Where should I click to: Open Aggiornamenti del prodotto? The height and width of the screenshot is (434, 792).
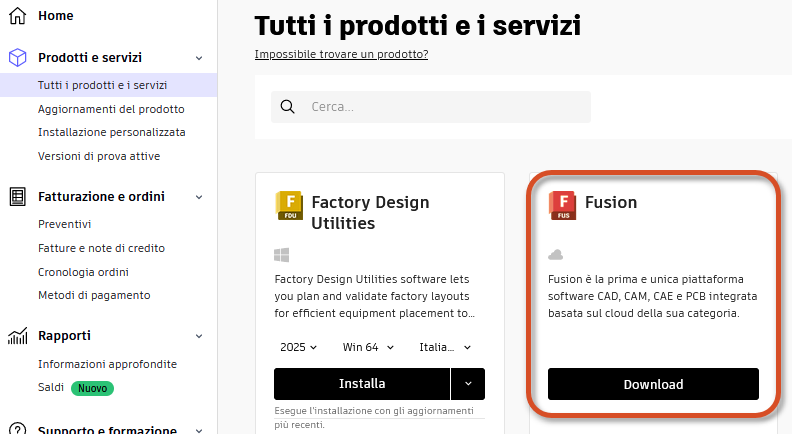[x=111, y=109]
